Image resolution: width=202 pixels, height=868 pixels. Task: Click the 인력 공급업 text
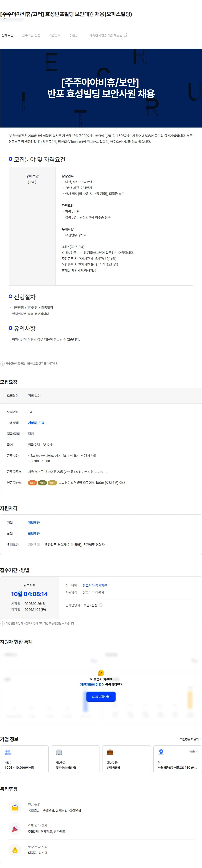[113, 768]
